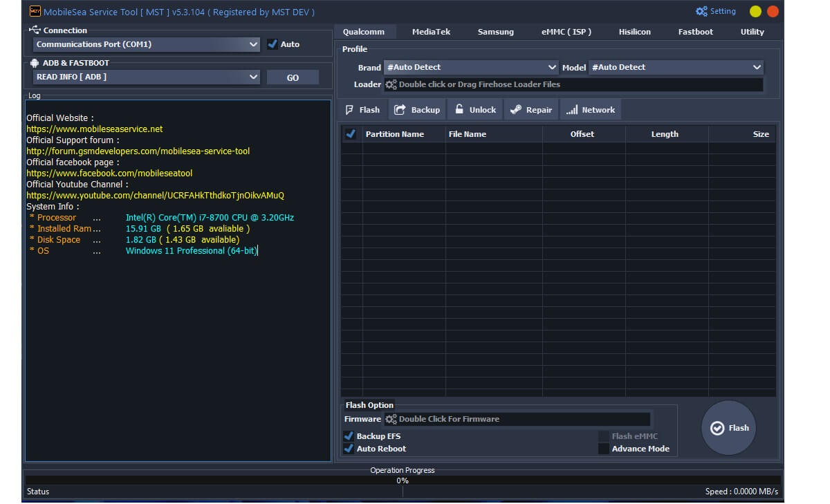Click the Speed : 0.0000 MB/s status
Screen dimensions: 830x504
click(741, 492)
